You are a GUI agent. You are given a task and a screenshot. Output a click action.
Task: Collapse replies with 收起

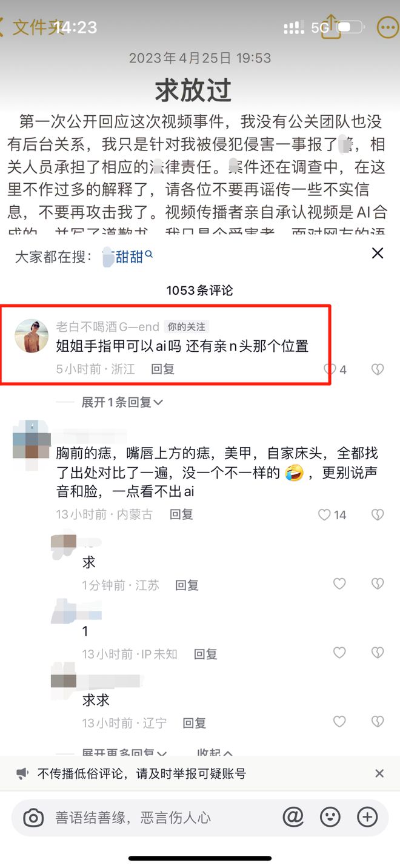(215, 752)
